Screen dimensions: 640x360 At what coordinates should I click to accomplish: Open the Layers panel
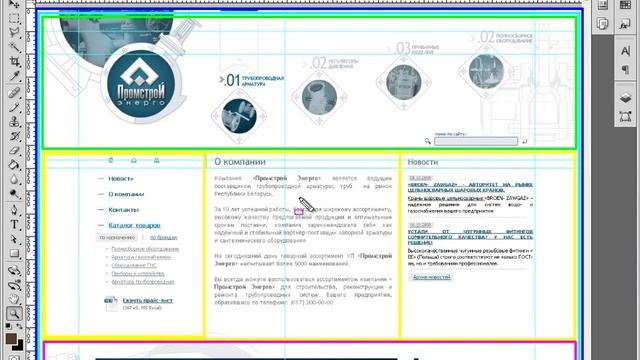pos(625,98)
